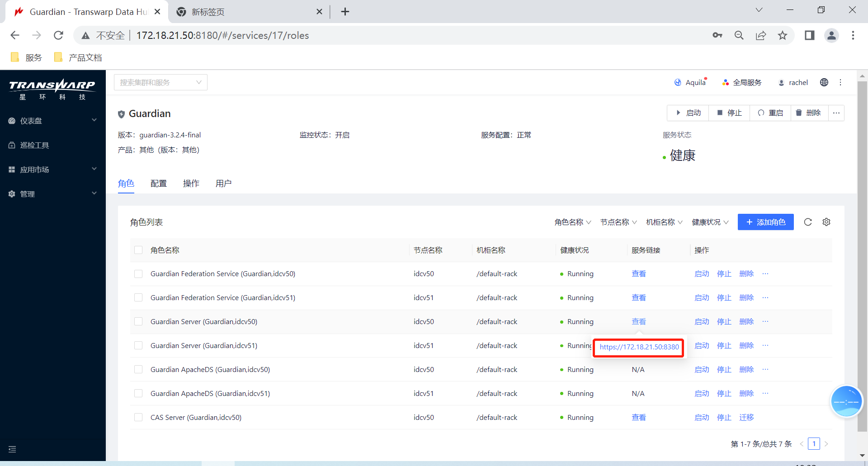The height and width of the screenshot is (466, 868).
Task: Open a new browser tab
Action: click(345, 12)
